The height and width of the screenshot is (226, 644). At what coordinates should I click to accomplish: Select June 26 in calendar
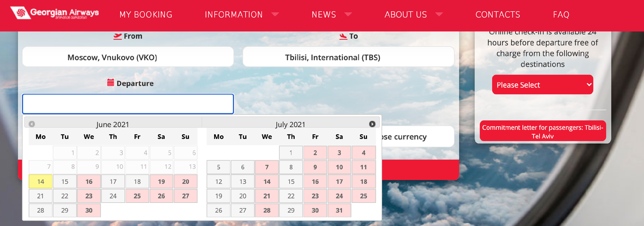click(162, 196)
